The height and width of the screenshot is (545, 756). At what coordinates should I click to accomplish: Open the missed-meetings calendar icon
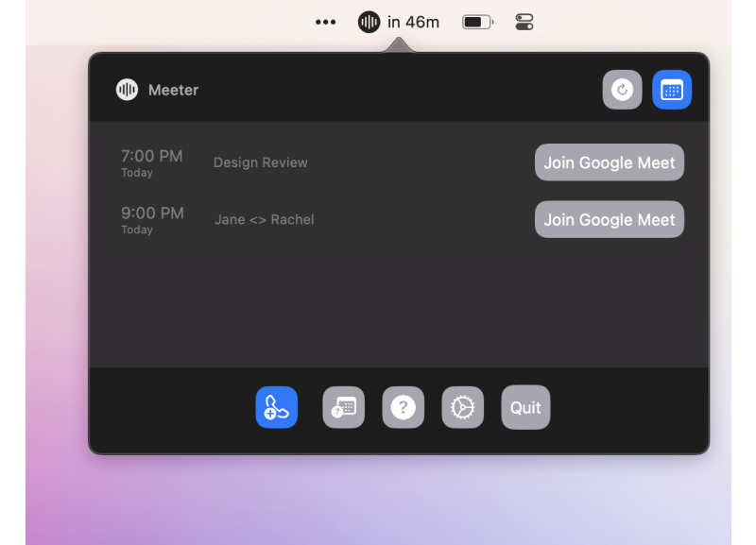[343, 407]
